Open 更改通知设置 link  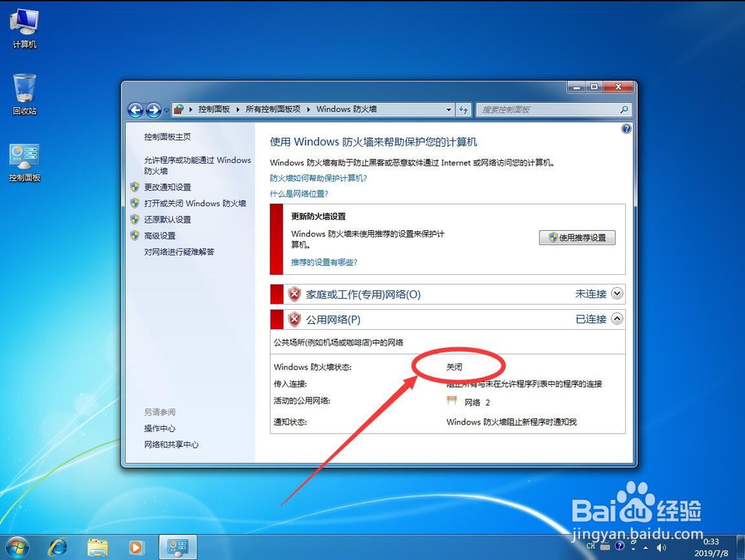coord(167,187)
